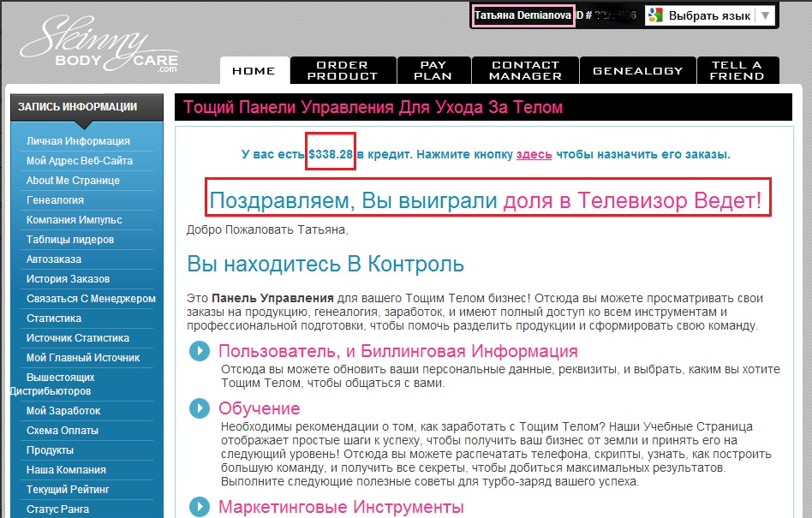Click the Skinny Body Care logo
The width and height of the screenshot is (812, 518).
pyautogui.click(x=99, y=45)
